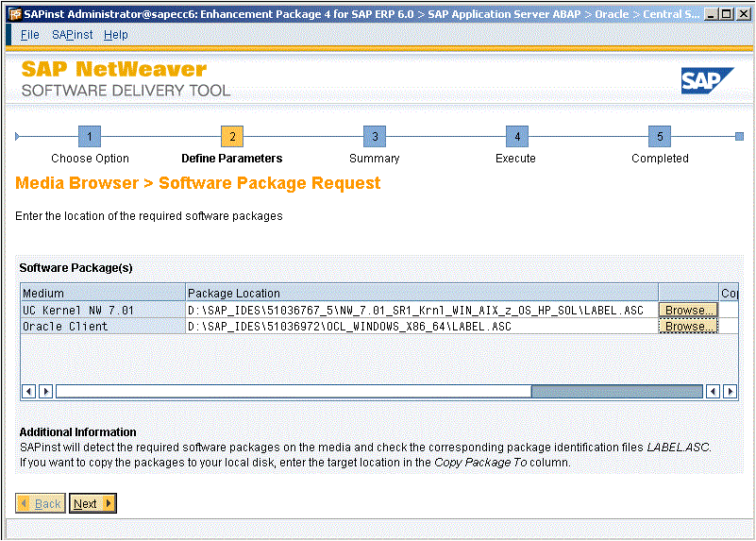
Task: Open the Help menu
Action: [116, 35]
